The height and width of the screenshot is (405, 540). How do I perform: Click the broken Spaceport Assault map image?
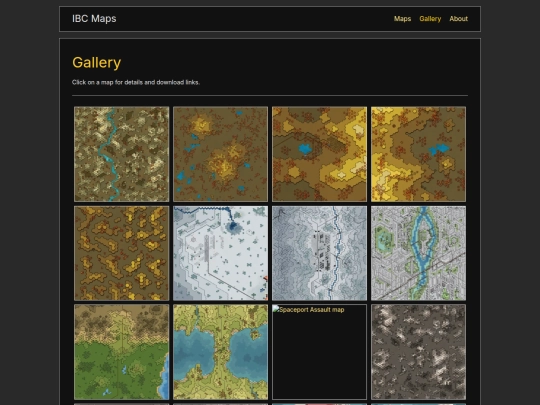click(x=319, y=352)
